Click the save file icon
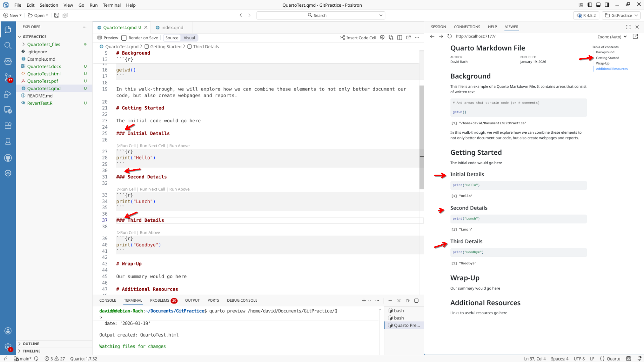 click(57, 15)
